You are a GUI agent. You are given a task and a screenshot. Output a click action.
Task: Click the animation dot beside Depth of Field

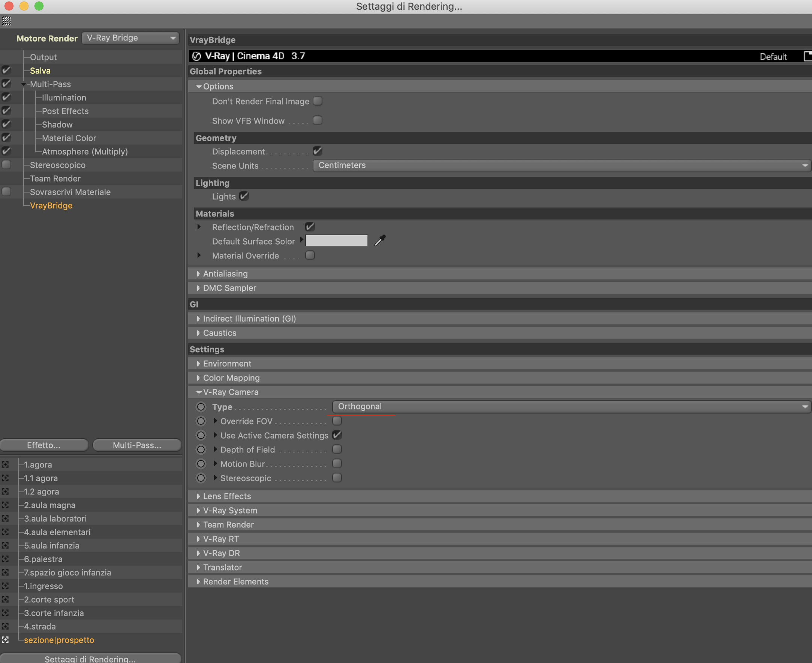pos(201,449)
